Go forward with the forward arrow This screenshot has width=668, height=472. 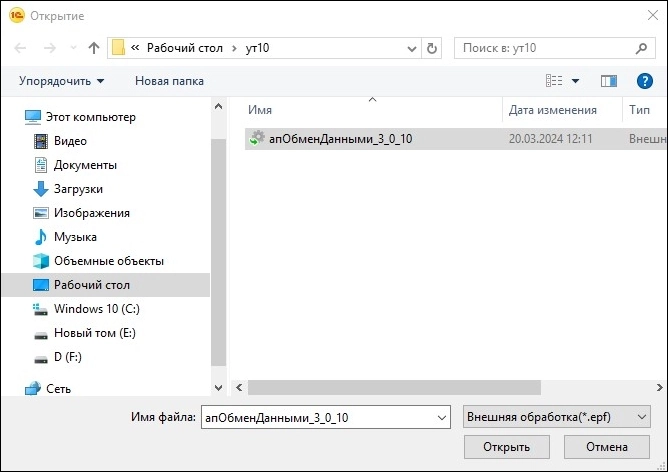50,48
